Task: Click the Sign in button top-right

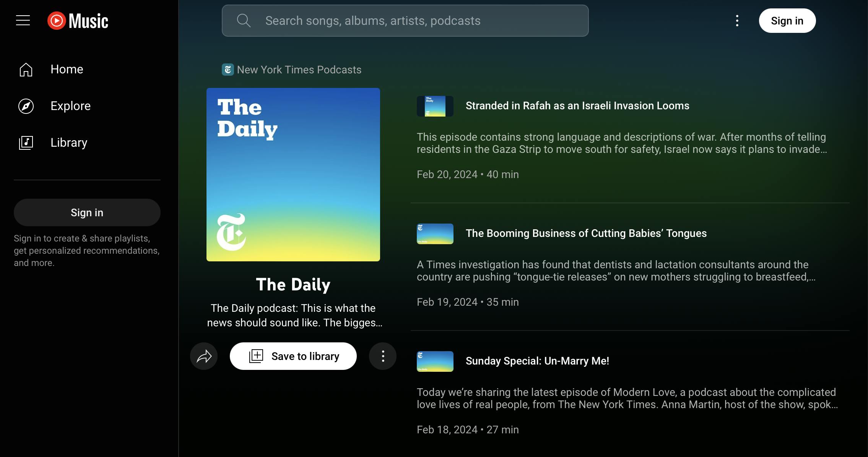Action: point(787,20)
